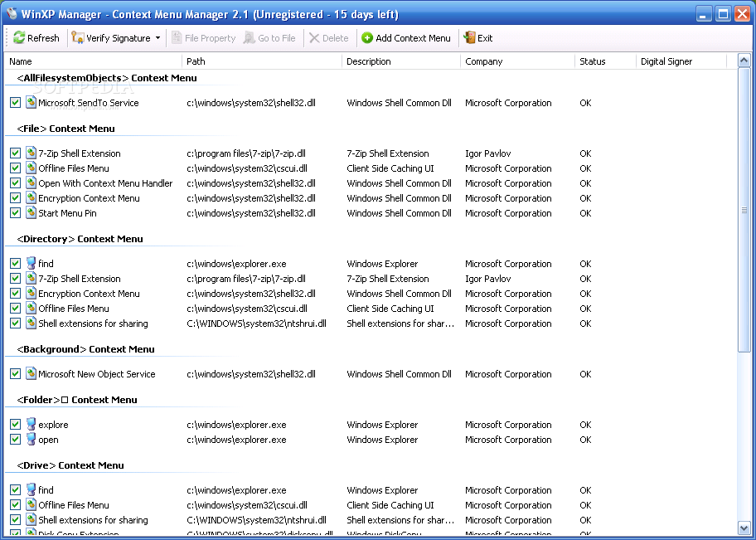Click Windows Explorer description in explore row
Screen dimensions: 756x540
tap(382, 426)
